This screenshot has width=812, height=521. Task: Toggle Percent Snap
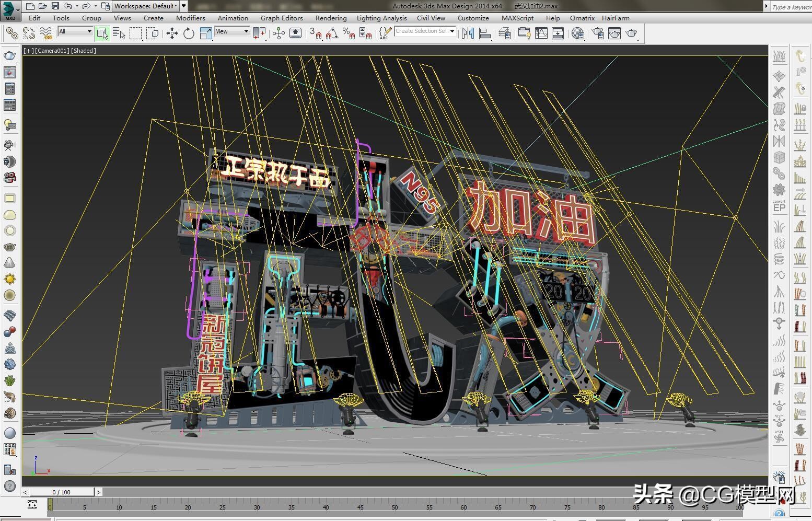tap(347, 33)
